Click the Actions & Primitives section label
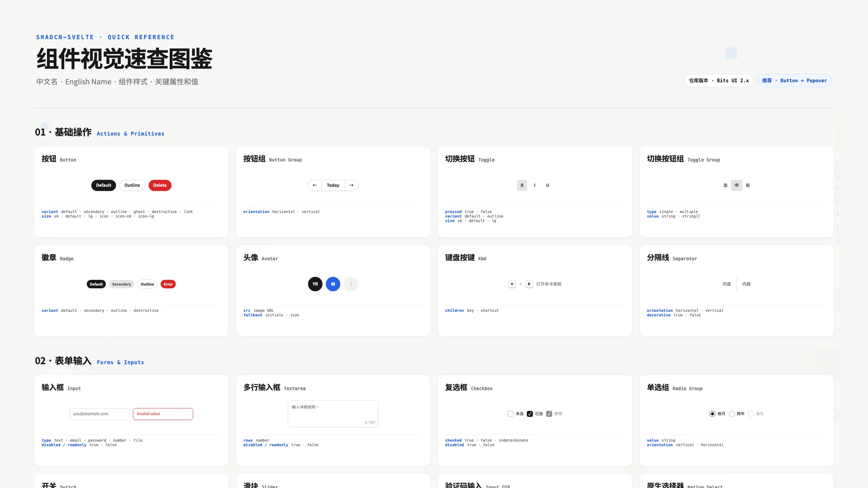This screenshot has width=868, height=488. click(x=130, y=134)
